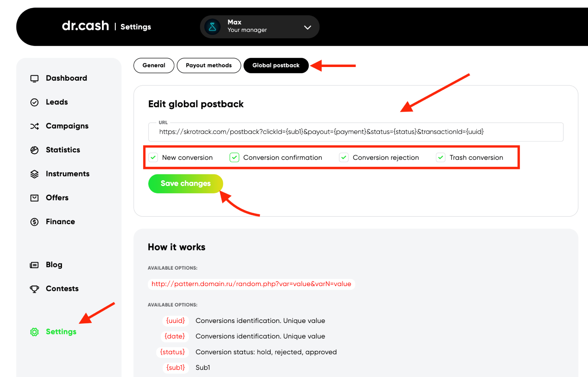The width and height of the screenshot is (588, 377).
Task: Select the Global postback tab
Action: tap(276, 65)
